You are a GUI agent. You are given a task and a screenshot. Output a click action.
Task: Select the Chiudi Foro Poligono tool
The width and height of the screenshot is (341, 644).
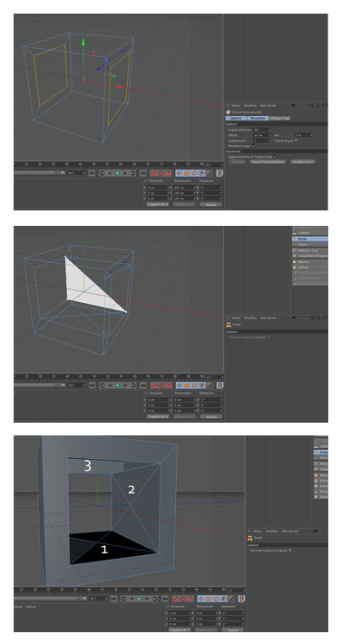pyautogui.click(x=310, y=256)
